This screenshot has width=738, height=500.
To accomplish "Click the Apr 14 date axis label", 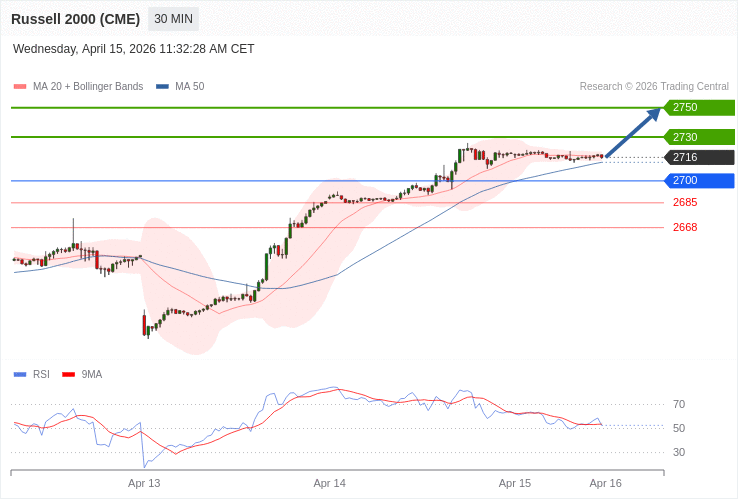I will pos(329,483).
